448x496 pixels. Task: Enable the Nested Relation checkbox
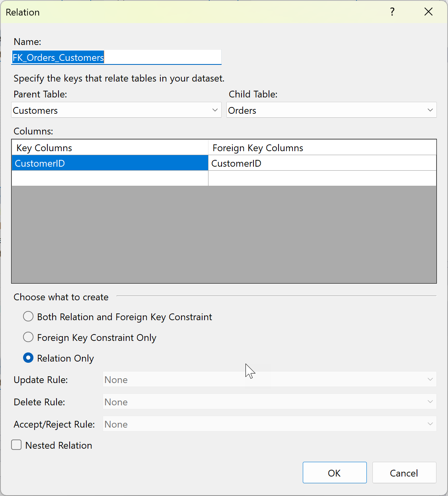(16, 445)
